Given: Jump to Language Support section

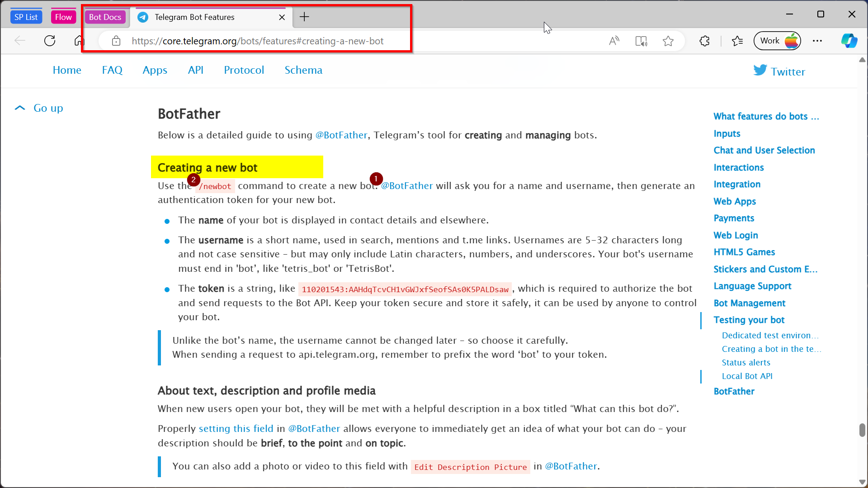Looking at the screenshot, I should point(752,286).
